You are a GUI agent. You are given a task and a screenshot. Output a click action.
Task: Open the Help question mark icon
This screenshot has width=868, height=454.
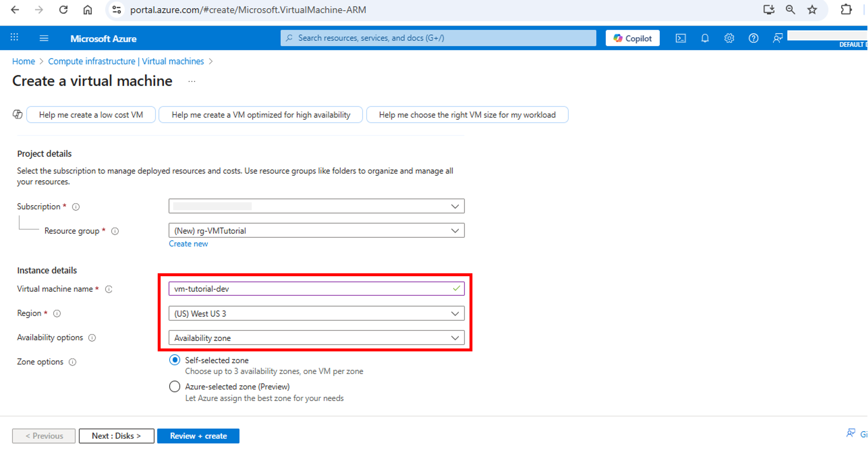click(x=753, y=38)
